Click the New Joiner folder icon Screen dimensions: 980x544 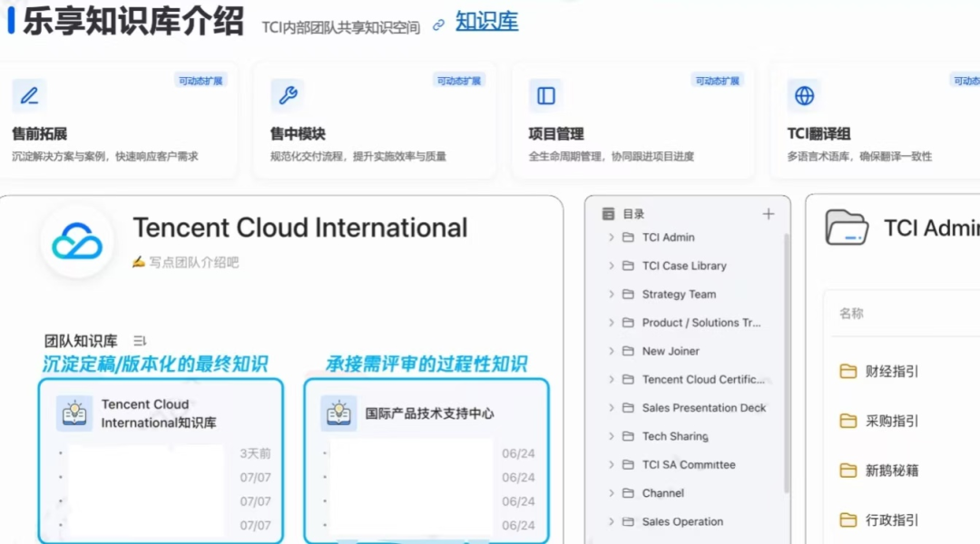point(628,351)
